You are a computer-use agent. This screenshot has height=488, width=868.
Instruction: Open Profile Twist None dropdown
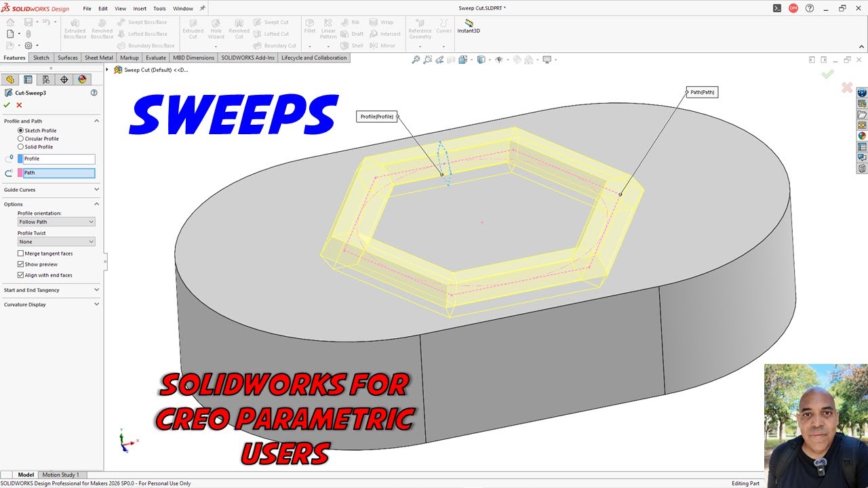(x=56, y=241)
